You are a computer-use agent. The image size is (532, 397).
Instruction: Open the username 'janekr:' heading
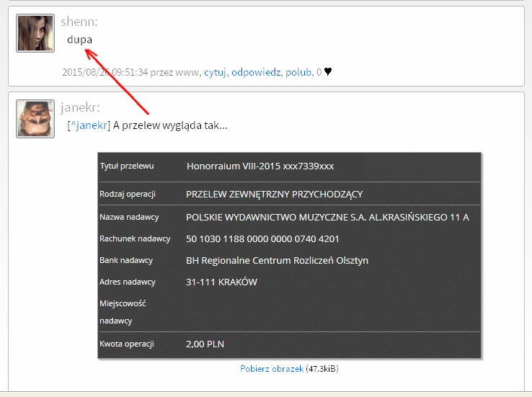(x=80, y=107)
